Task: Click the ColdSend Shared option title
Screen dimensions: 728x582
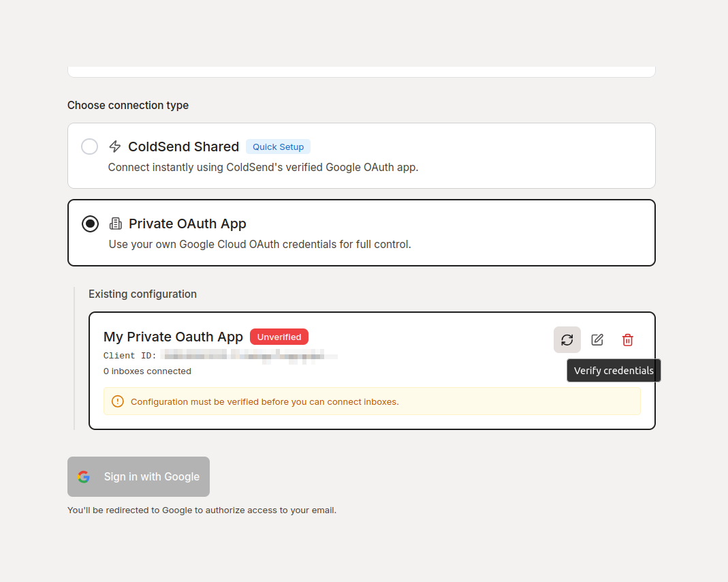Action: coord(183,147)
